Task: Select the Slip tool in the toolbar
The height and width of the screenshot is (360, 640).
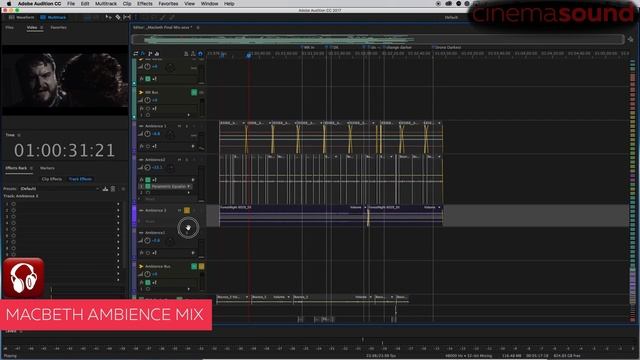Action: (x=127, y=18)
